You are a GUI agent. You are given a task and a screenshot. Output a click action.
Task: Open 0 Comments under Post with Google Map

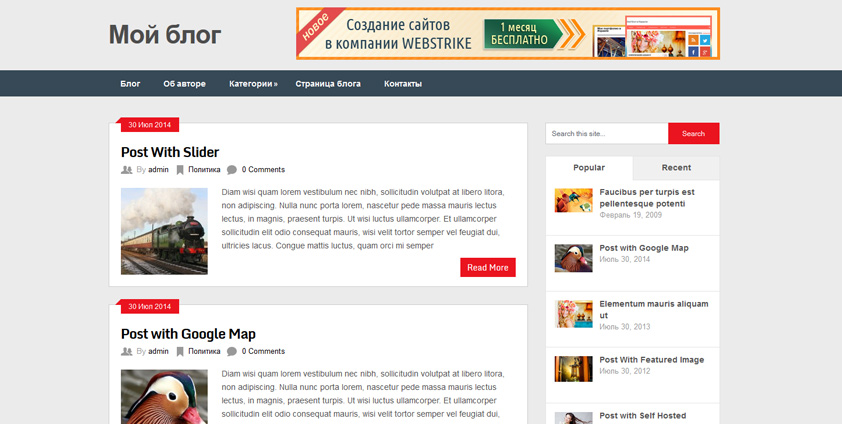(263, 352)
